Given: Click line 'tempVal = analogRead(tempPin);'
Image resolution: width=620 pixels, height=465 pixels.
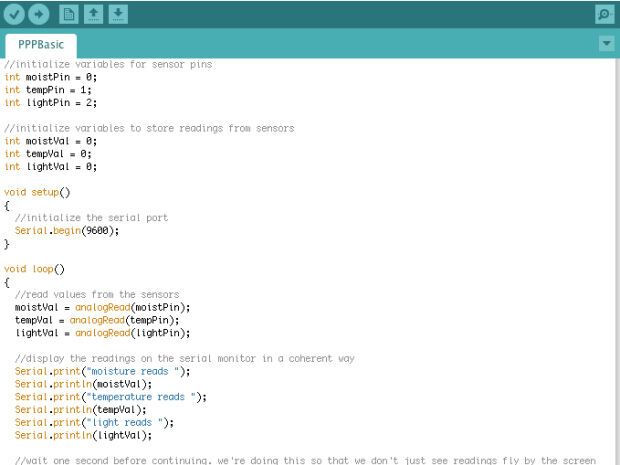Looking at the screenshot, I should coord(97,320).
